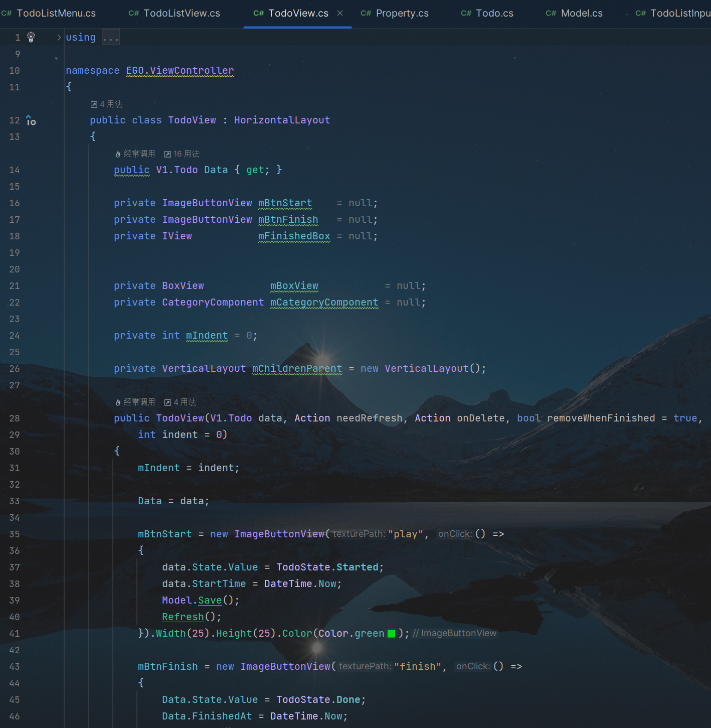The width and height of the screenshot is (711, 728).
Task: Click the flame icon beside '经常调用' above line 14
Action: click(118, 154)
